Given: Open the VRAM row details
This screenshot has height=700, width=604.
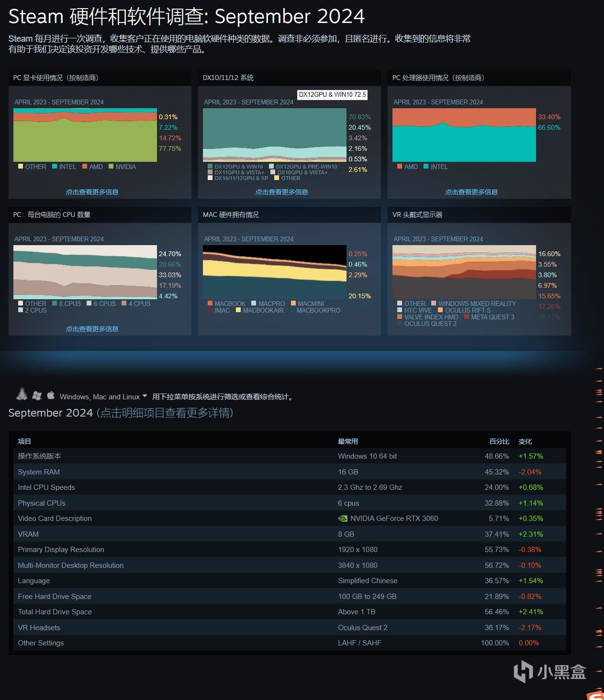Looking at the screenshot, I should click(x=290, y=534).
